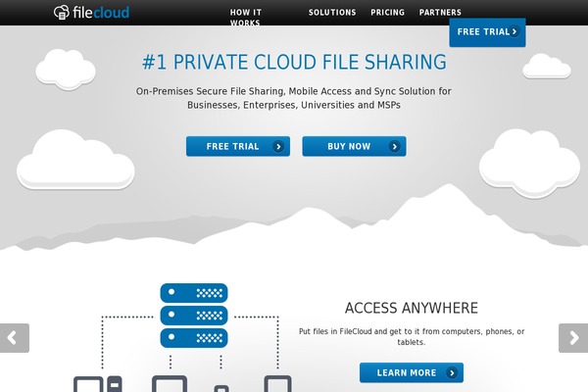Click the Free Trial button in the header
Screen dimensions: 588x392
pyautogui.click(x=482, y=31)
